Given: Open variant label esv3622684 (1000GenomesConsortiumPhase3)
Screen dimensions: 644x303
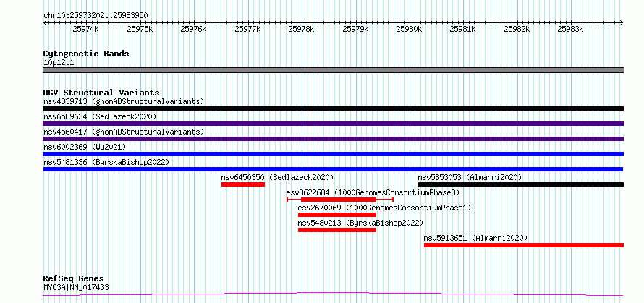Looking at the screenshot, I should 373,192.
